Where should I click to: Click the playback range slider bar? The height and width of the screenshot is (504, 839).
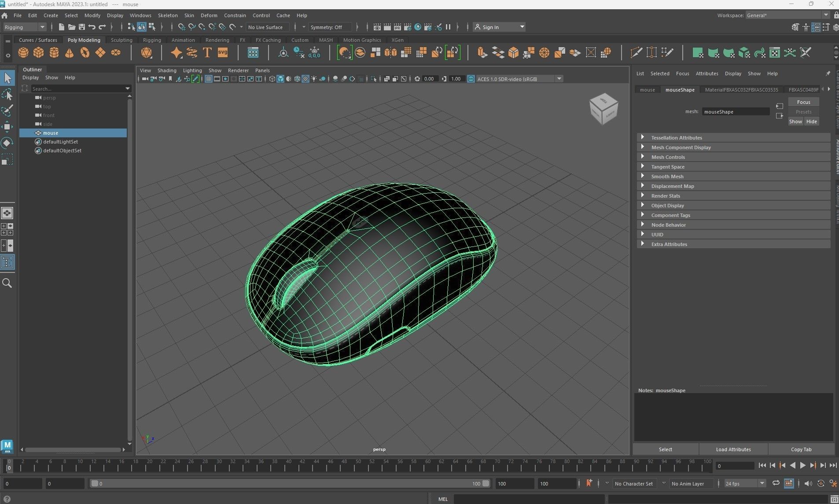pos(290,483)
